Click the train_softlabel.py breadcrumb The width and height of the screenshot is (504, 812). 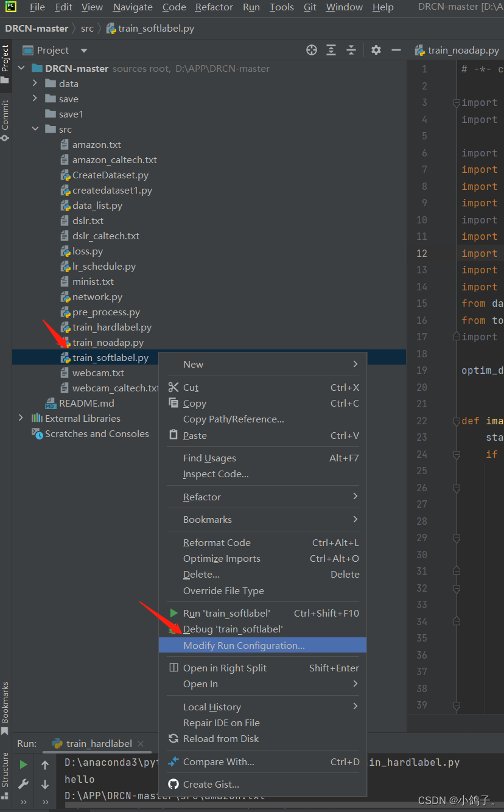(x=150, y=28)
